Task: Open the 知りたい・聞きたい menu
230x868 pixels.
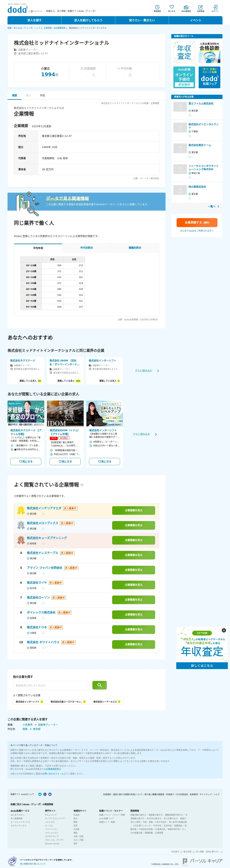Action: tap(142, 20)
